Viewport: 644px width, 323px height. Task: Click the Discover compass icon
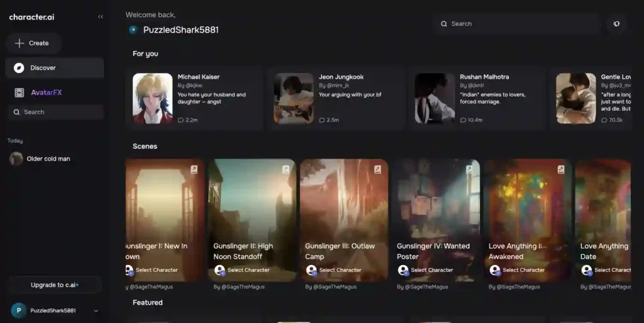(x=19, y=68)
